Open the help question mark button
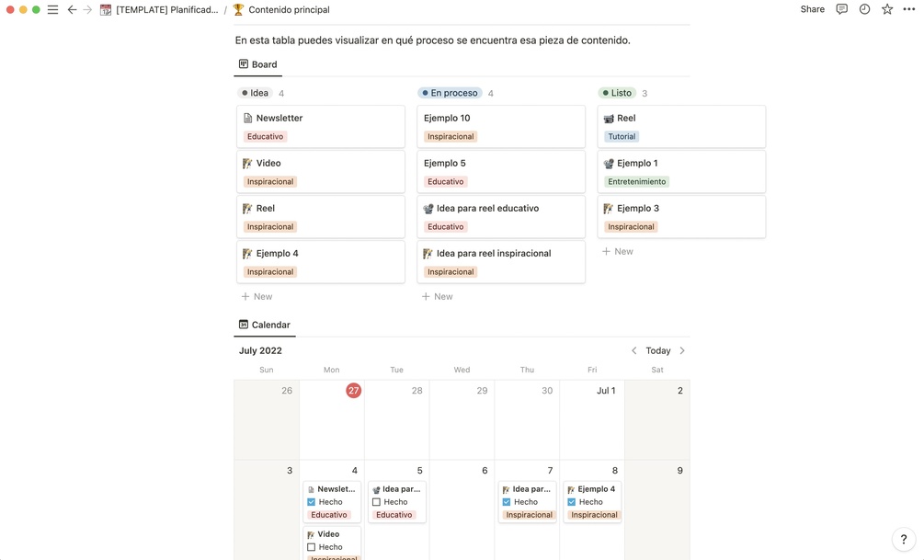 pos(904,540)
